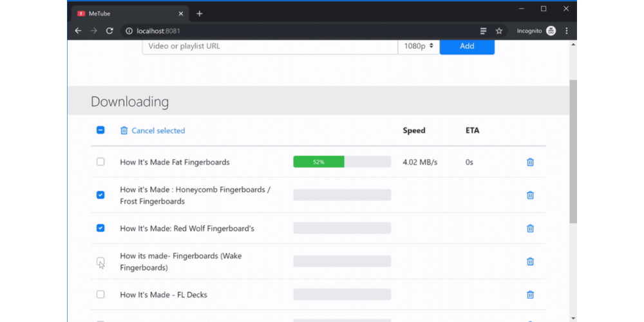Open the 1080p quality dropdown
Image resolution: width=644 pixels, height=322 pixels.
click(x=419, y=46)
